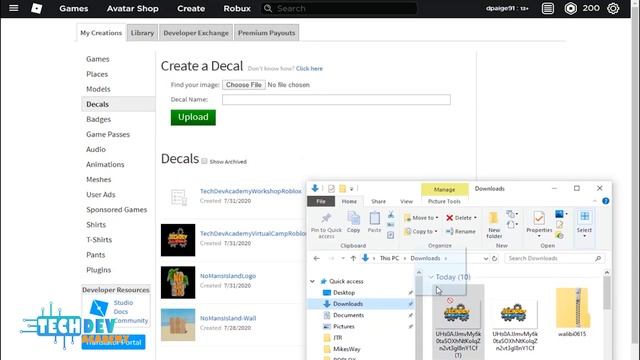Select Pictures in Explorer navigation pane
Image resolution: width=640 pixels, height=360 pixels.
click(344, 327)
